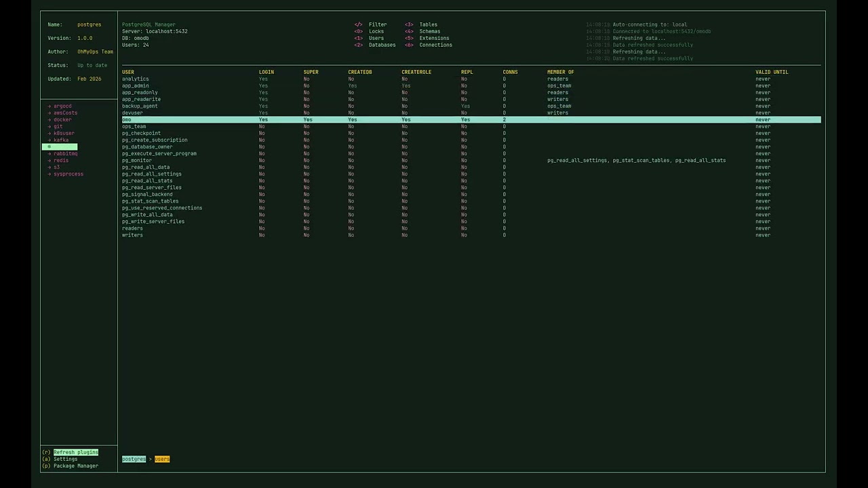Click the LOGIN column header

267,72
